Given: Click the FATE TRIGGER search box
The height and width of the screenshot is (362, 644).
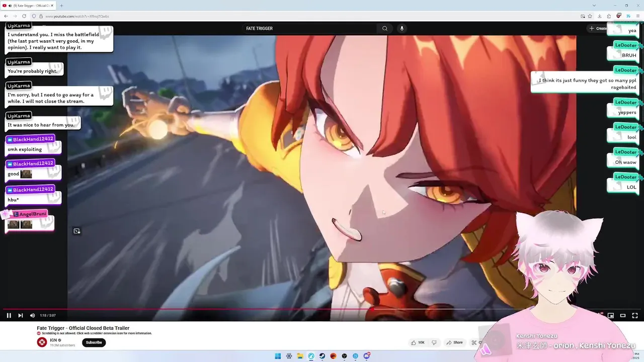Looking at the screenshot, I should click(309, 29).
